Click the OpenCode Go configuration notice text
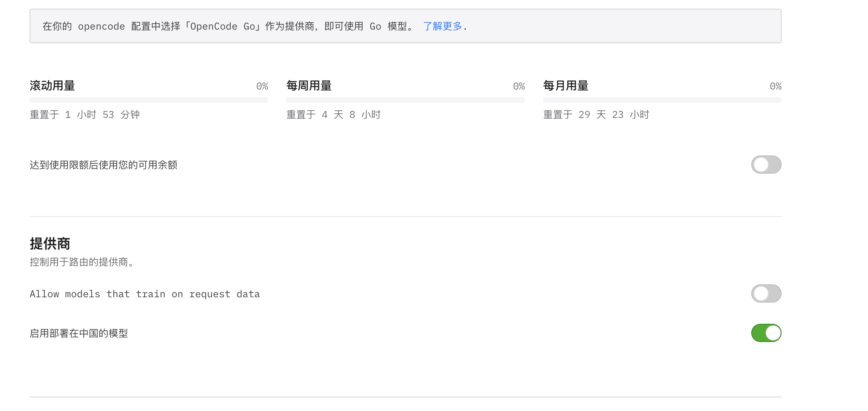The height and width of the screenshot is (411, 868). [x=255, y=26]
